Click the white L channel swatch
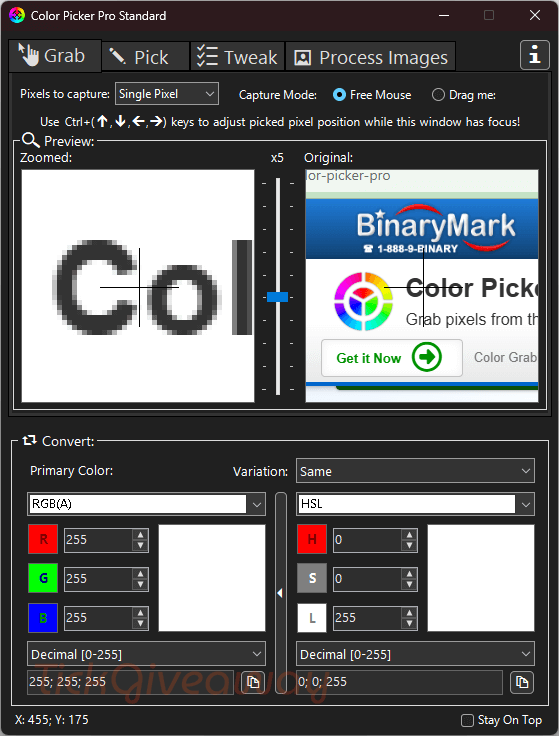Viewport: 559px width, 736px height. click(x=312, y=618)
